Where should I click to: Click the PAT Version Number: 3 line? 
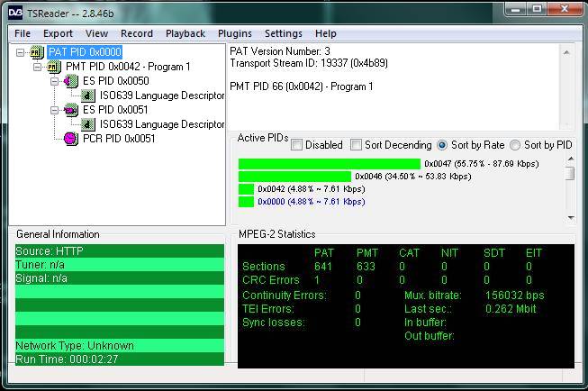point(280,51)
